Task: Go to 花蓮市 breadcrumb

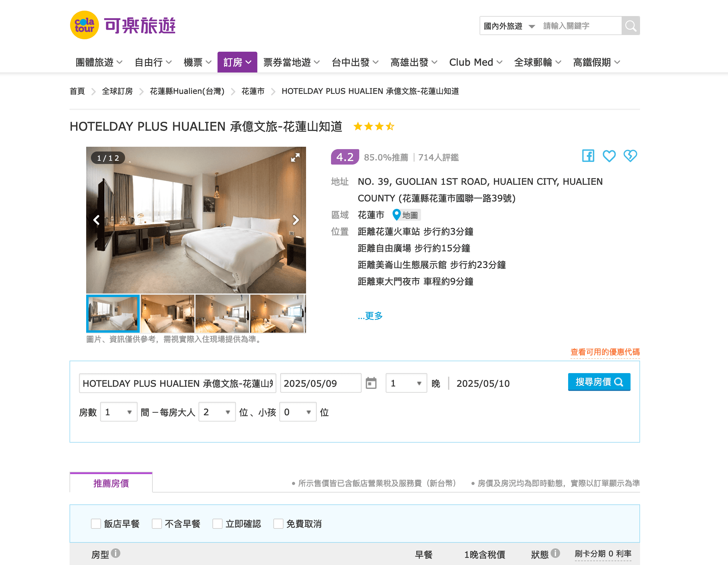Action: point(253,91)
